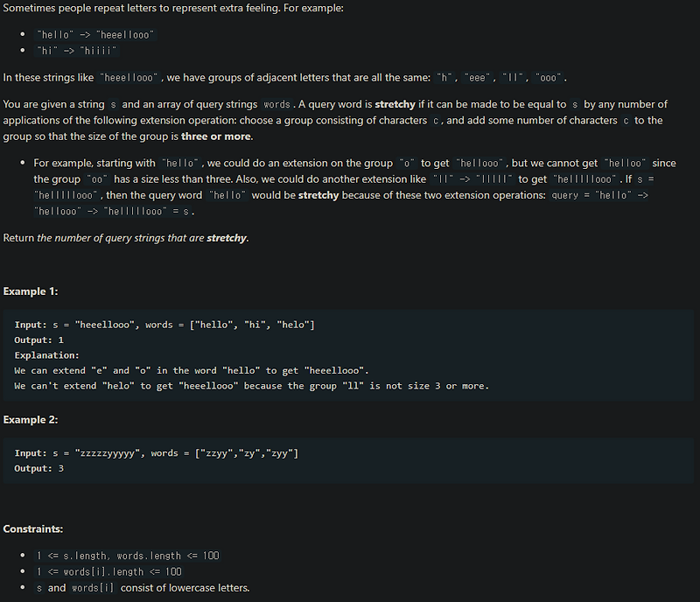Click the 'Explanation:' label in Example 1

pos(47,355)
